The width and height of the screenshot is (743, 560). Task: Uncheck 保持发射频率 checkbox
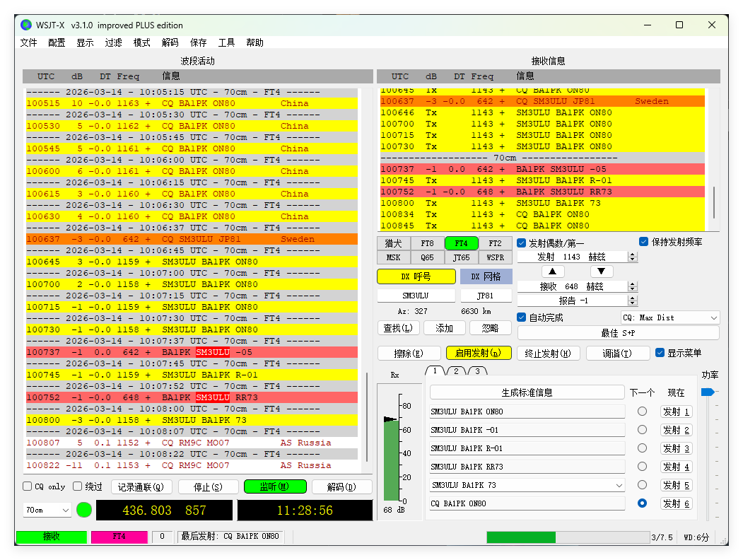643,242
